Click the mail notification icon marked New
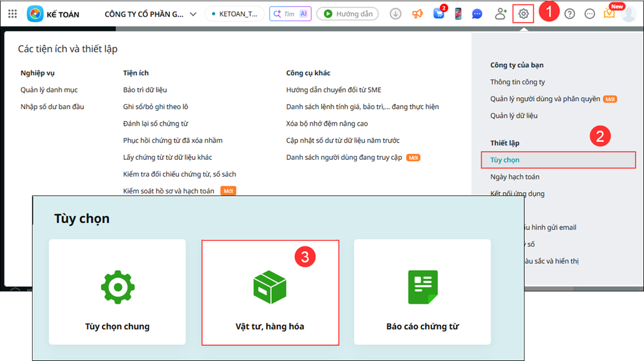 coord(609,14)
